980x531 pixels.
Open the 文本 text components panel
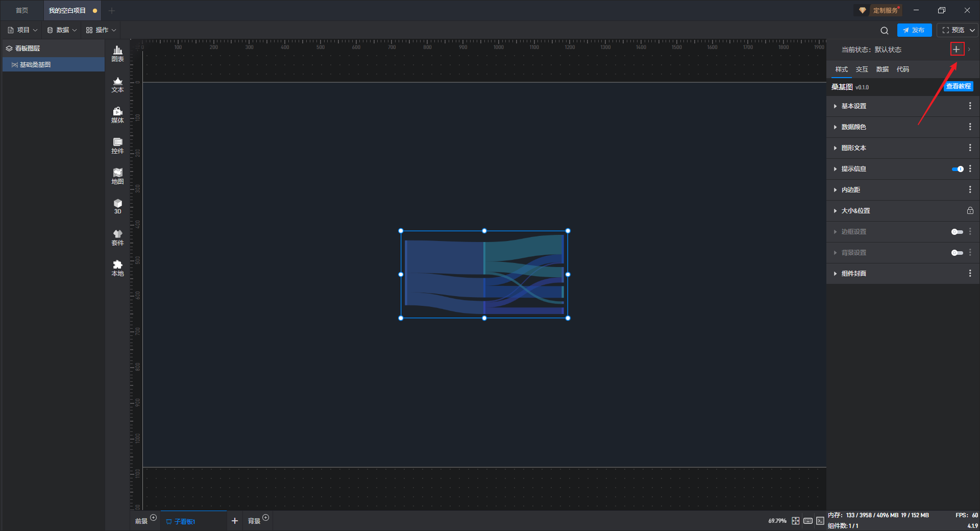pyautogui.click(x=117, y=84)
